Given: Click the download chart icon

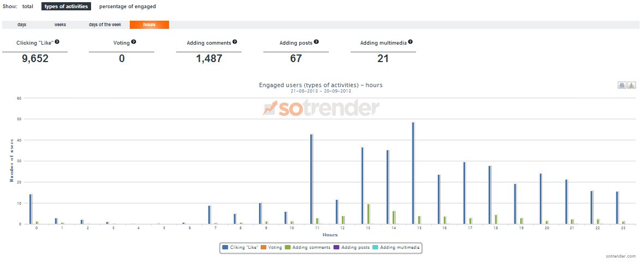Looking at the screenshot, I should (631, 85).
